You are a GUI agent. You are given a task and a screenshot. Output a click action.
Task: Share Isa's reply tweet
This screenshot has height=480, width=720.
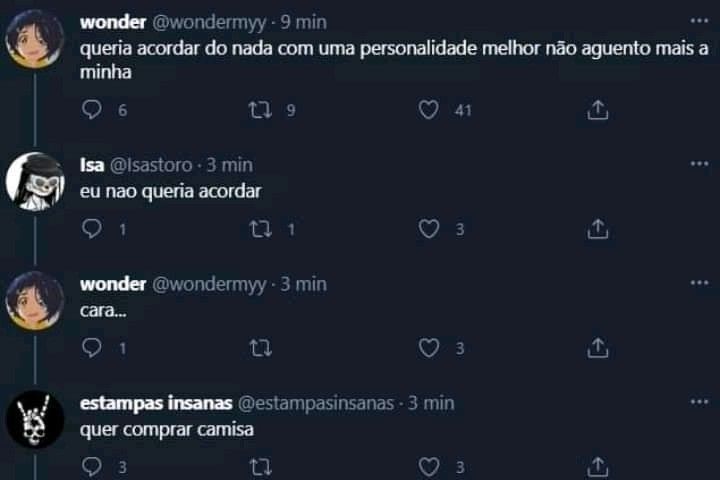click(x=598, y=229)
